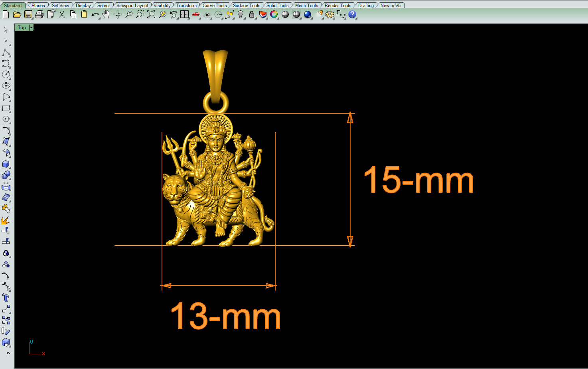This screenshot has width=588, height=369.
Task: Click the Top viewport title label
Action: click(x=22, y=27)
